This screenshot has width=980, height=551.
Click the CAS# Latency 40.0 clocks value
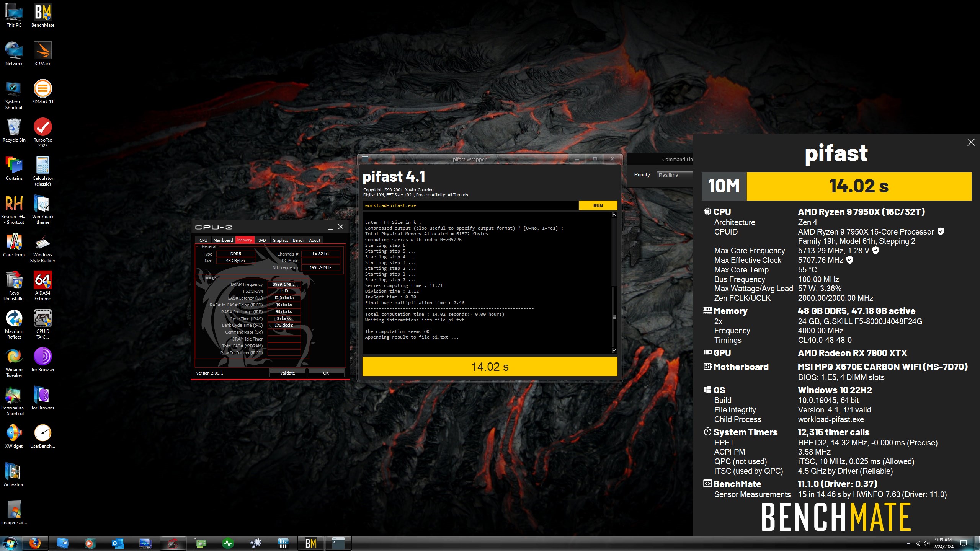[284, 298]
